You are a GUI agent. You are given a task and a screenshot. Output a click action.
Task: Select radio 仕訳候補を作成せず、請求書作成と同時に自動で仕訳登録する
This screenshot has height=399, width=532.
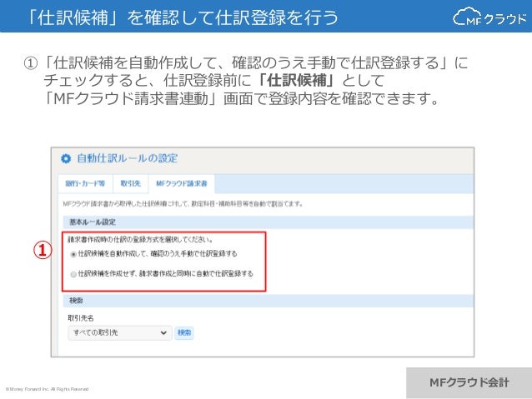click(73, 274)
